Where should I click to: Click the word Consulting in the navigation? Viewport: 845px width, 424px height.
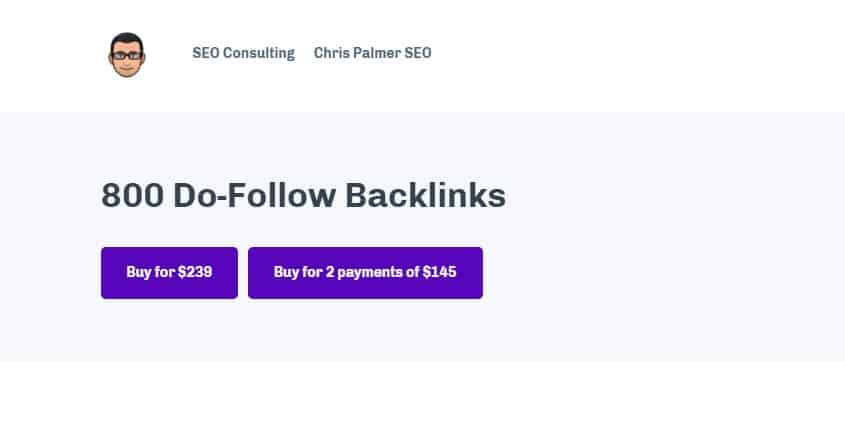coord(259,53)
